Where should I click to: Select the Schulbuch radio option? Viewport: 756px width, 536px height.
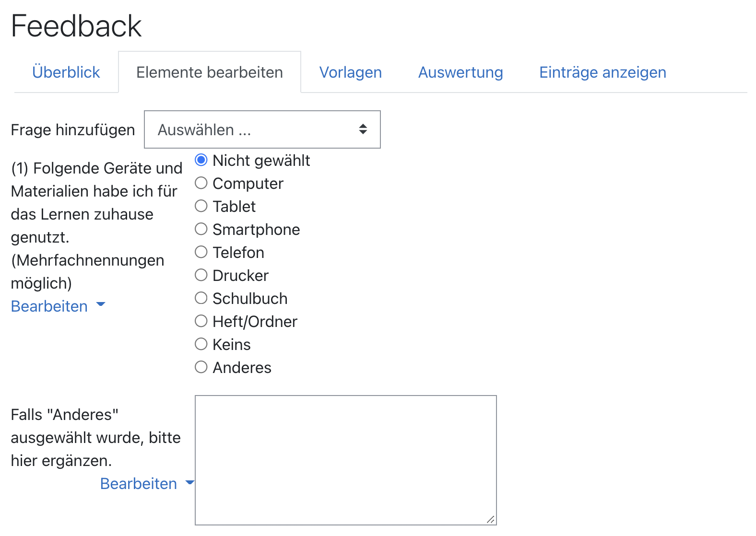point(201,298)
